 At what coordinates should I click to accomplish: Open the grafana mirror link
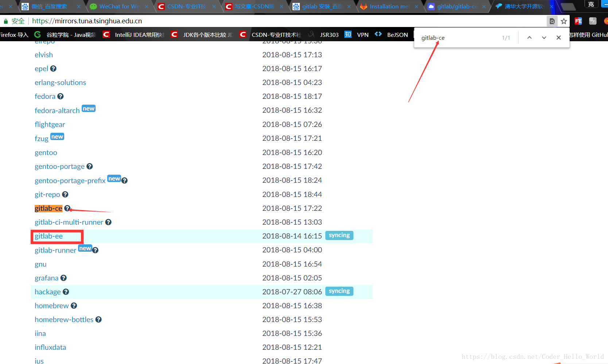[x=46, y=278]
